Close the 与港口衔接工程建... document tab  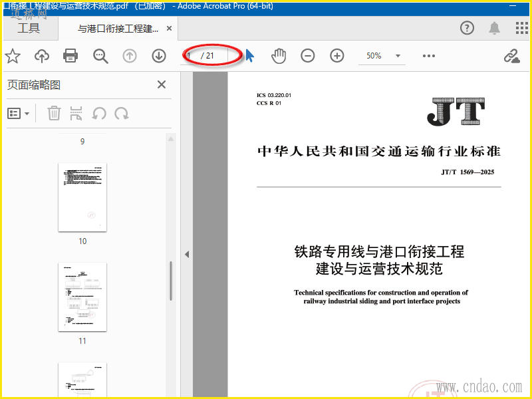point(169,29)
